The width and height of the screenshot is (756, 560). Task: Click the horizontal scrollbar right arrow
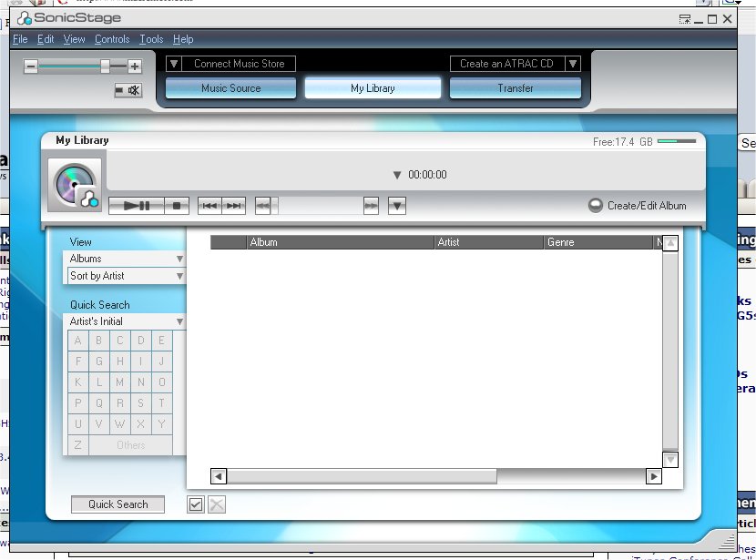coord(653,476)
